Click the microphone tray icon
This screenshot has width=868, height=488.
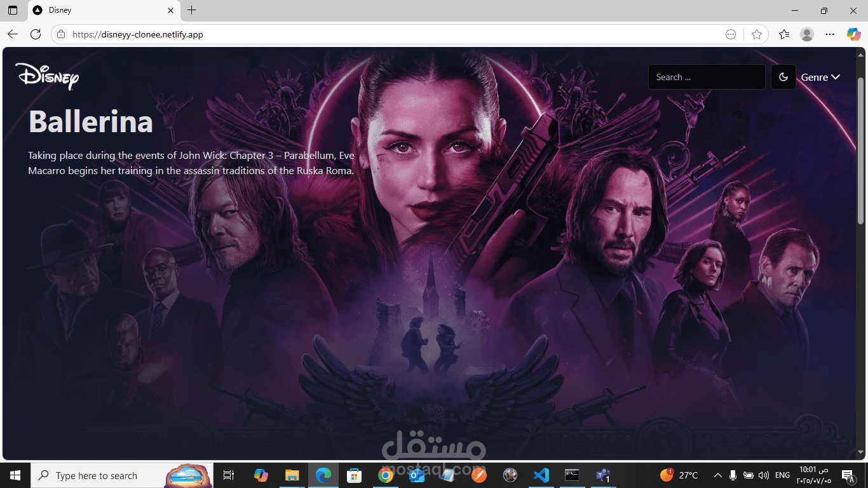tap(733, 475)
